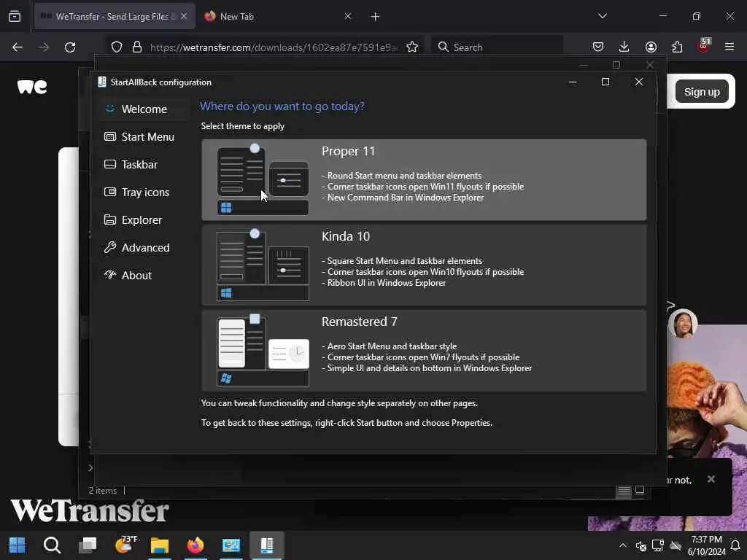Image resolution: width=747 pixels, height=560 pixels.
Task: Open the Windows Start button
Action: click(x=18, y=545)
